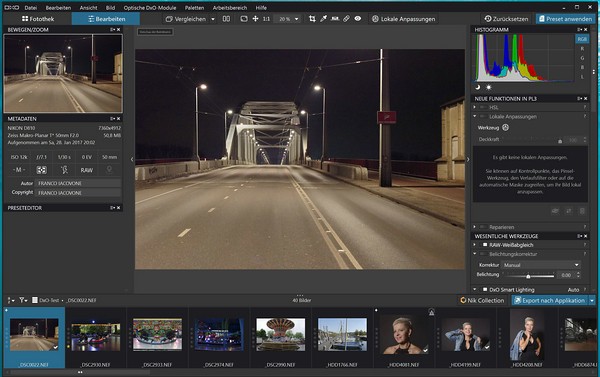
Task: Open the filmstrip filter funnel dropdown
Action: (23, 300)
